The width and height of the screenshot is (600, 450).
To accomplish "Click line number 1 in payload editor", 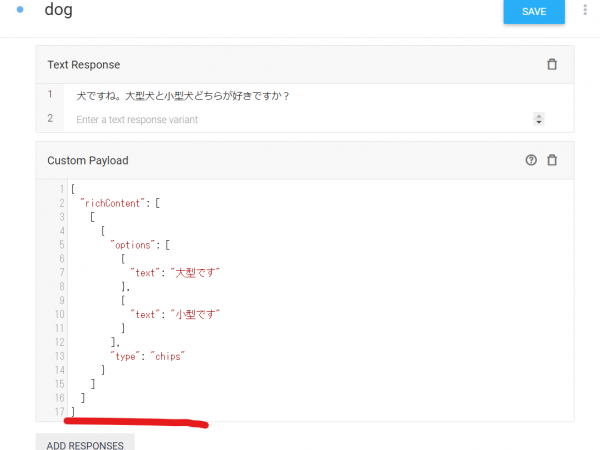I will [62, 189].
